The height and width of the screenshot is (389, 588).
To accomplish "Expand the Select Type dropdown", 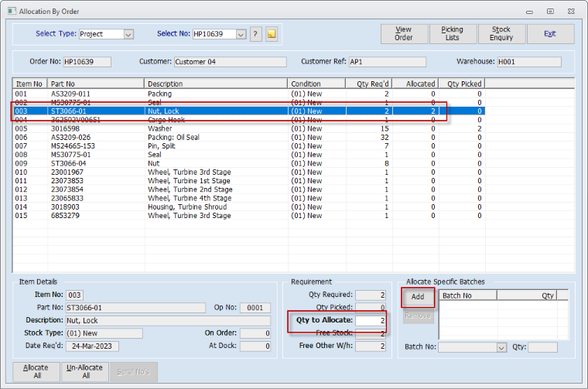I will (128, 34).
